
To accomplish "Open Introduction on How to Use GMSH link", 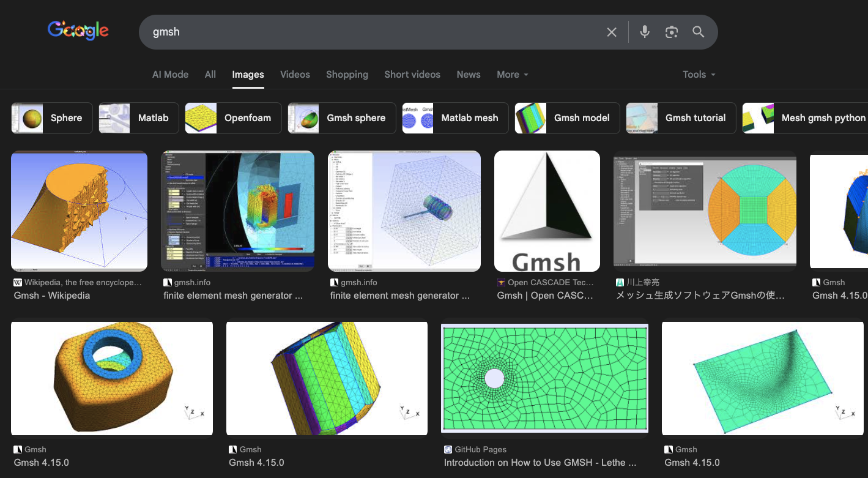I will 540,463.
